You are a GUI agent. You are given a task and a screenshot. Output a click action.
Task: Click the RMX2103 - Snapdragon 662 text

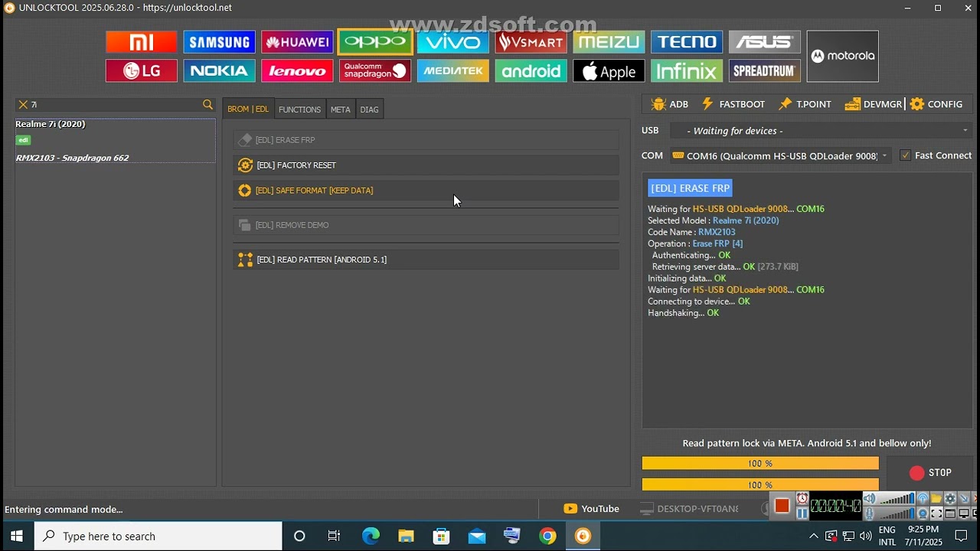(72, 158)
